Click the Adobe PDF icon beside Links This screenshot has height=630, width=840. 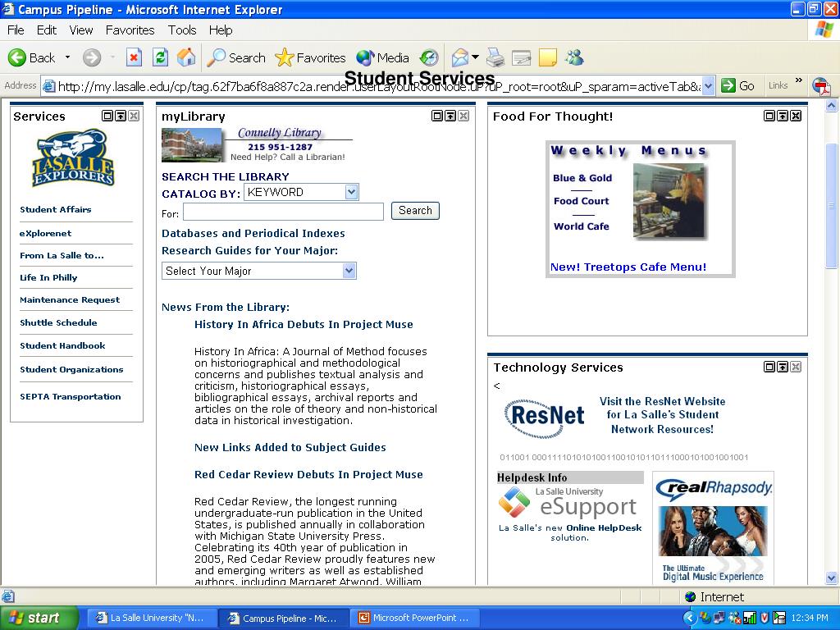821,85
